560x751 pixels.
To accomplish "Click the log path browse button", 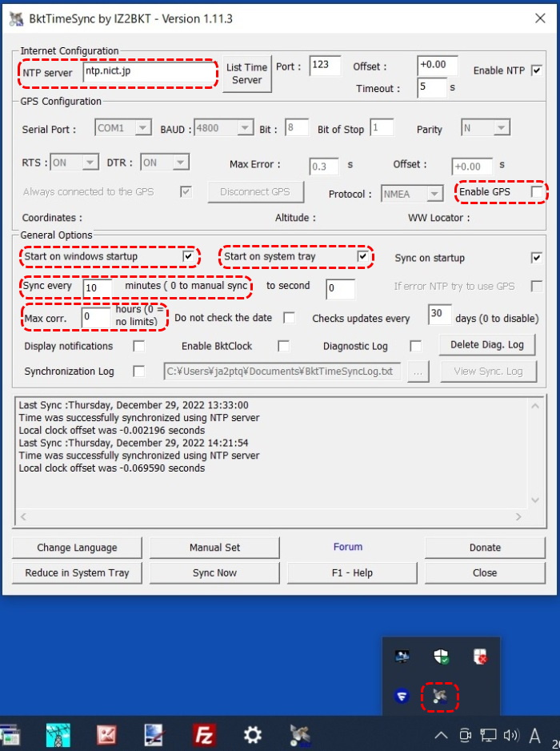I will [x=418, y=371].
